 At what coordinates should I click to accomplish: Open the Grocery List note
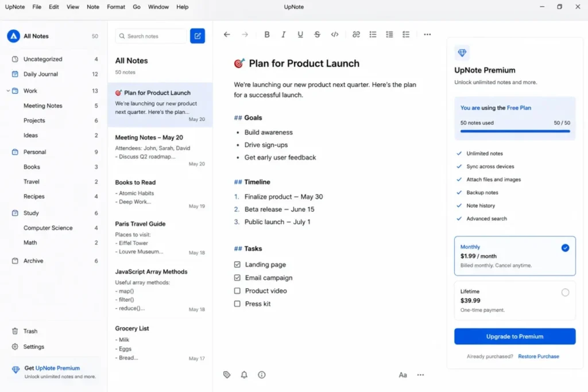pos(160,344)
